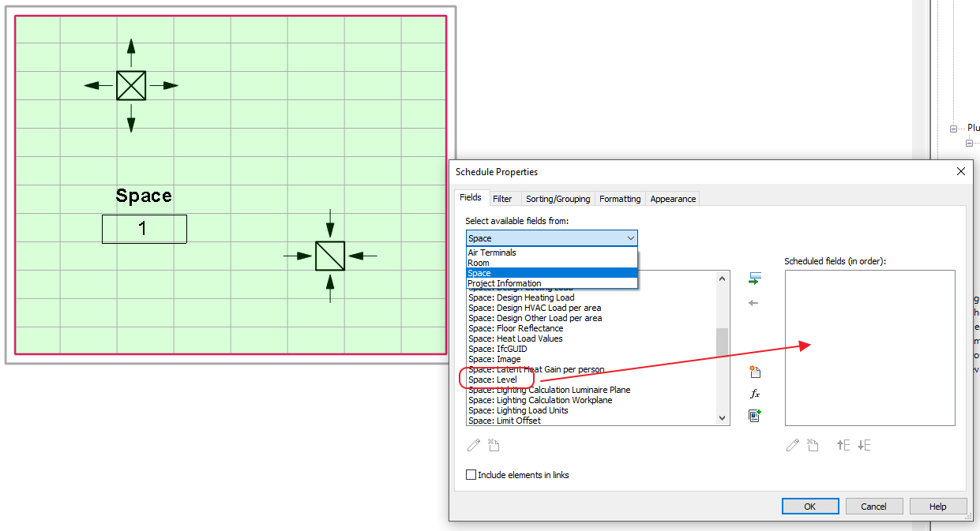Click the Edit Parameter pencil icon
980x531 pixels.
click(792, 445)
